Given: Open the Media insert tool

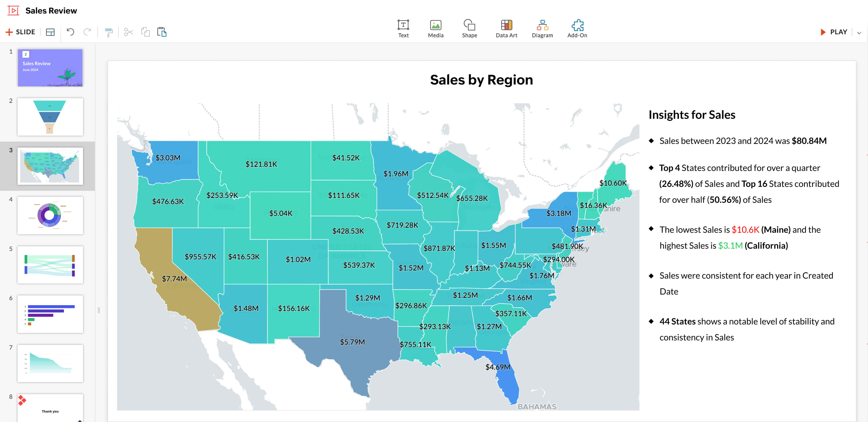Looking at the screenshot, I should 435,28.
